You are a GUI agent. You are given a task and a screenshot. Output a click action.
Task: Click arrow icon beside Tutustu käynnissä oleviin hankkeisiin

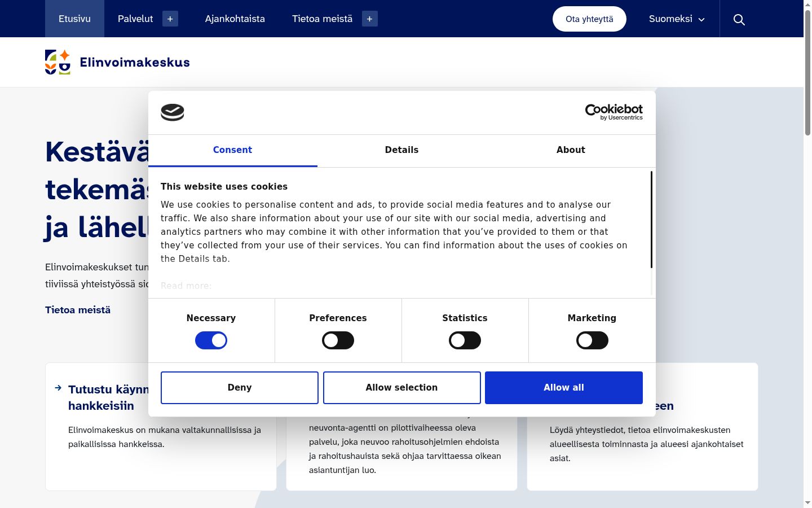click(58, 388)
